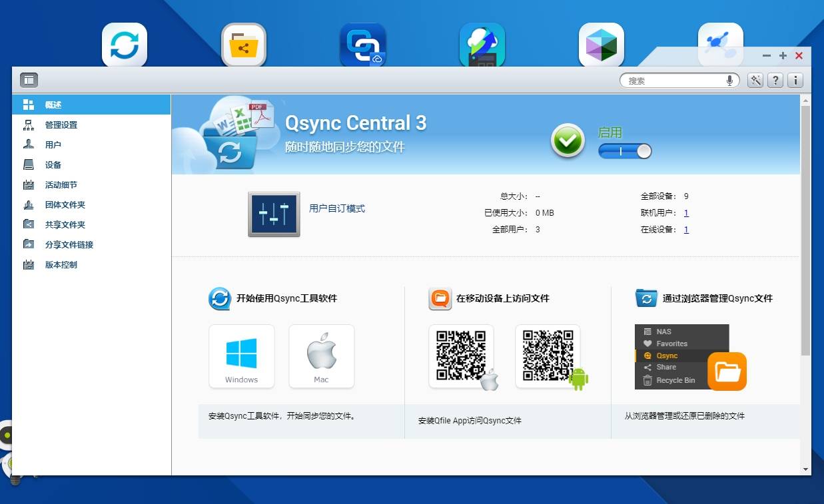Click the user customized mode icon
824x504 pixels.
(x=274, y=214)
